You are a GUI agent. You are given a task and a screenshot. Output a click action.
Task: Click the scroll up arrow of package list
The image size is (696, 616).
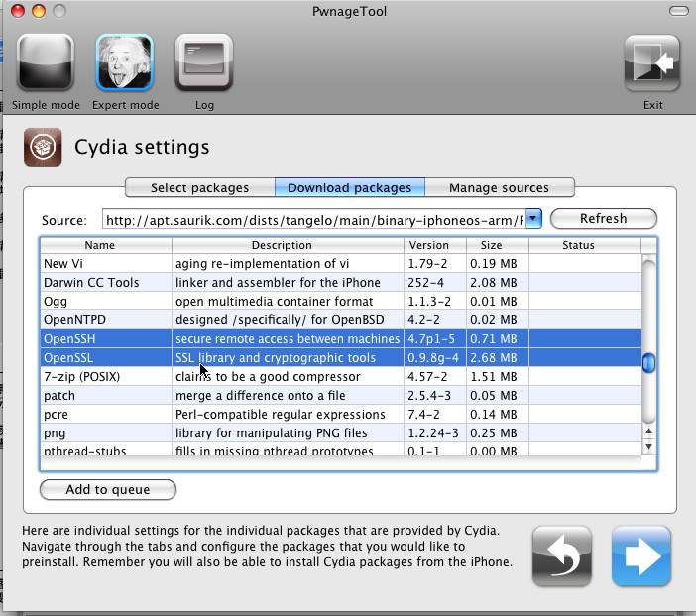(x=649, y=431)
